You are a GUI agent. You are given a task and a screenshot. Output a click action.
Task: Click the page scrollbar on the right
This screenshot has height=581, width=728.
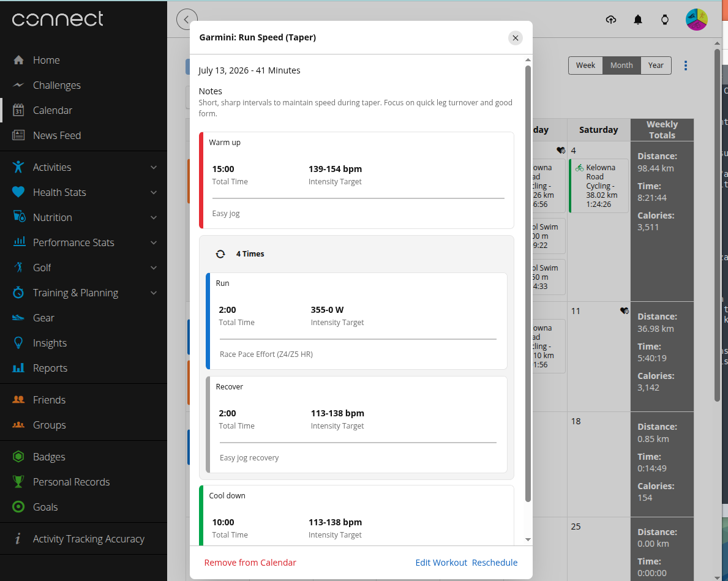718,225
